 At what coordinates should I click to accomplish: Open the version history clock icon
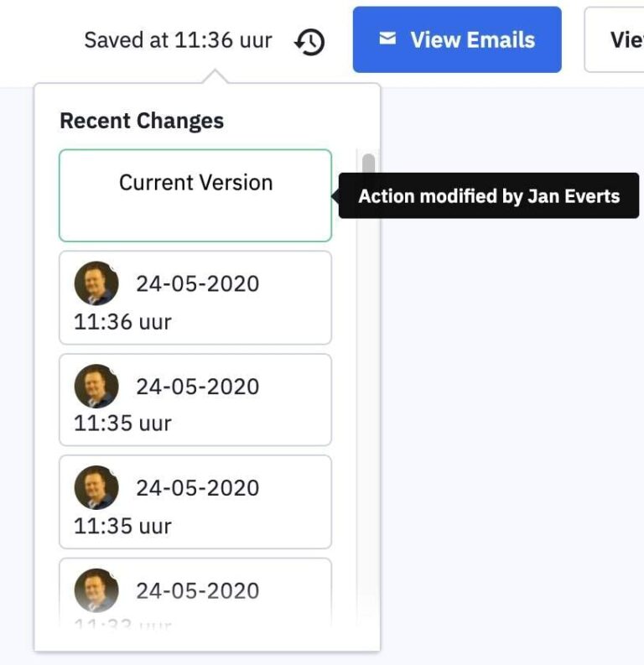click(310, 41)
